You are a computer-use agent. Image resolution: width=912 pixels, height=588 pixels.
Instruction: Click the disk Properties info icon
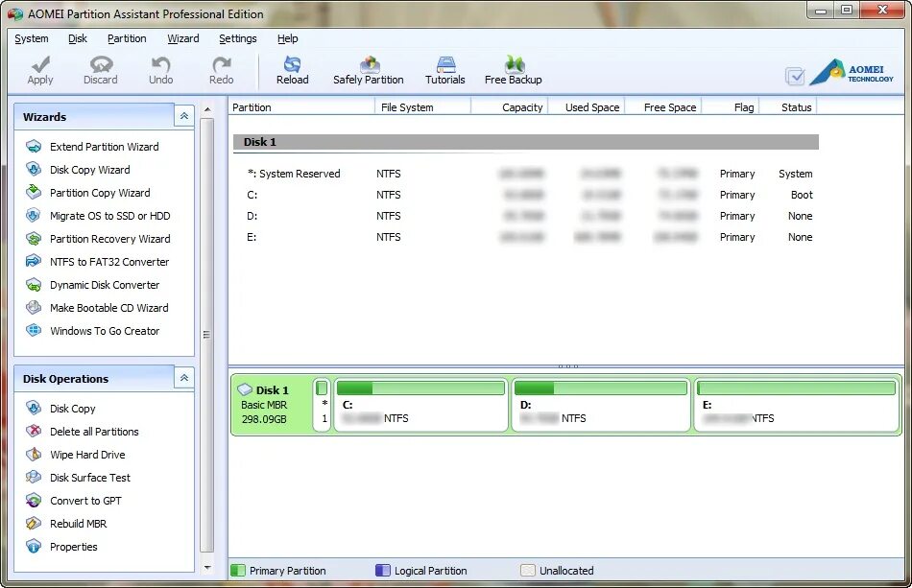click(x=34, y=546)
